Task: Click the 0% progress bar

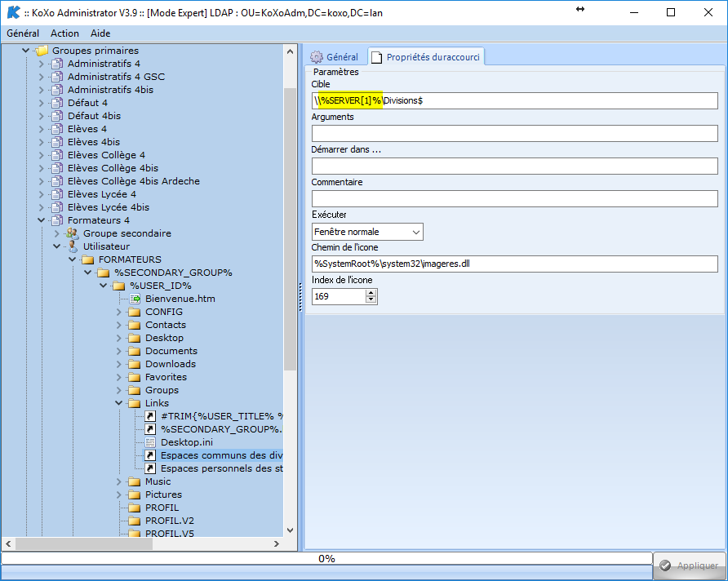Action: pos(326,559)
